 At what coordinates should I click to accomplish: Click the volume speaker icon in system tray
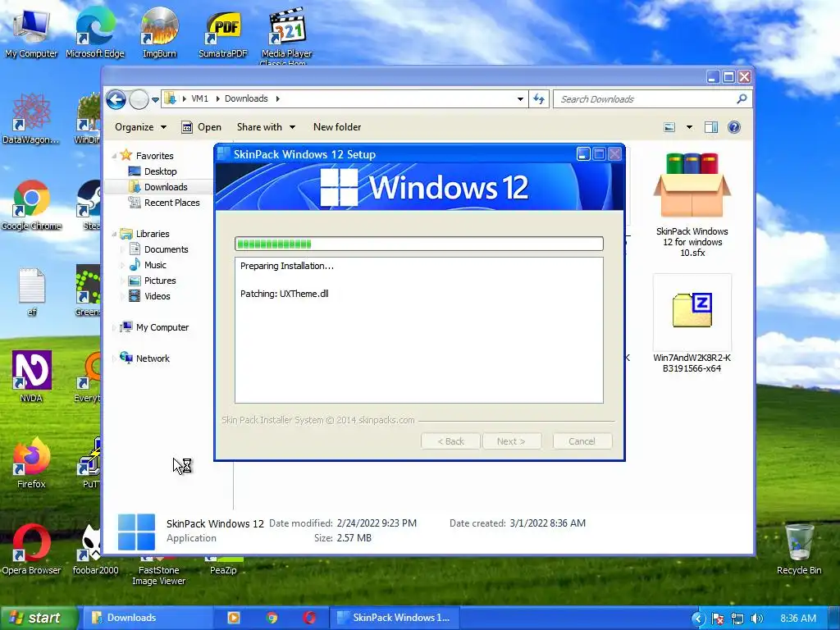pyautogui.click(x=756, y=619)
